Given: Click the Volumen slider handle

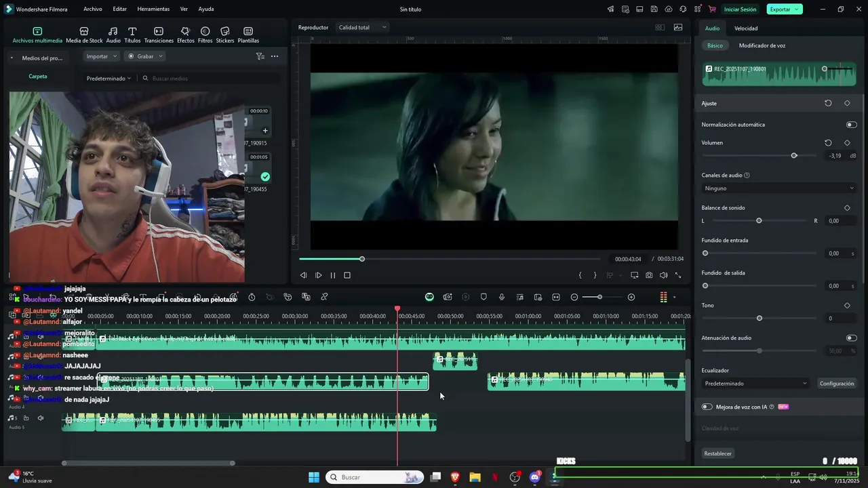Looking at the screenshot, I should pos(794,156).
